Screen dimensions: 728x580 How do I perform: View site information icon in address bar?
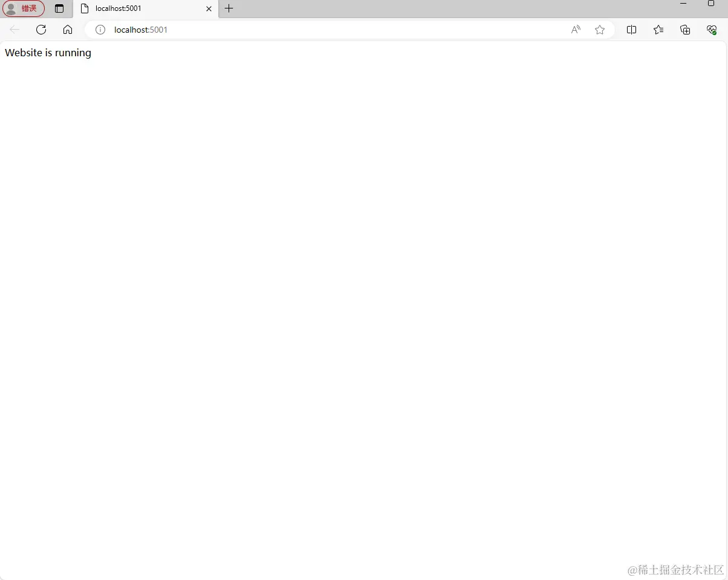click(x=100, y=30)
